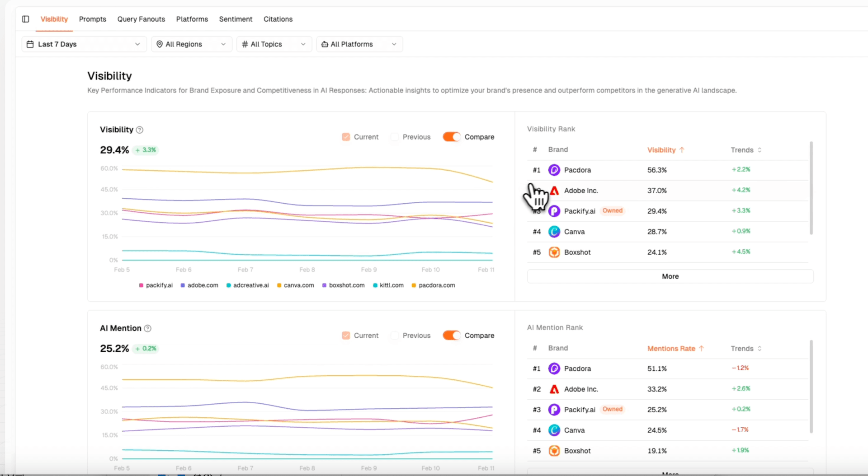Image resolution: width=868 pixels, height=476 pixels.
Task: Sort by Mentions Rate column arrow
Action: [x=701, y=349]
